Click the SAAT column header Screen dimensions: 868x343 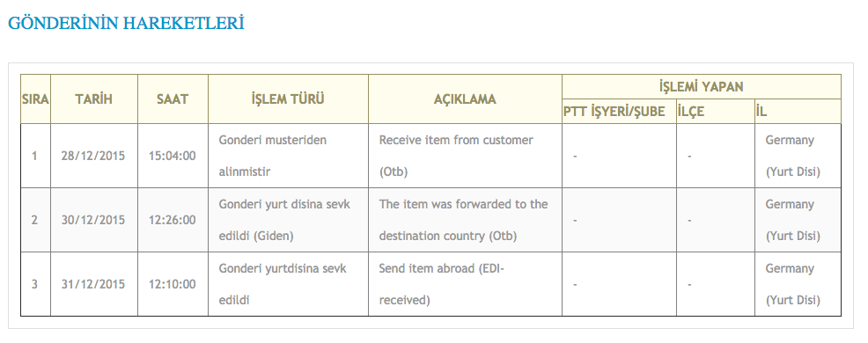pyautogui.click(x=173, y=99)
